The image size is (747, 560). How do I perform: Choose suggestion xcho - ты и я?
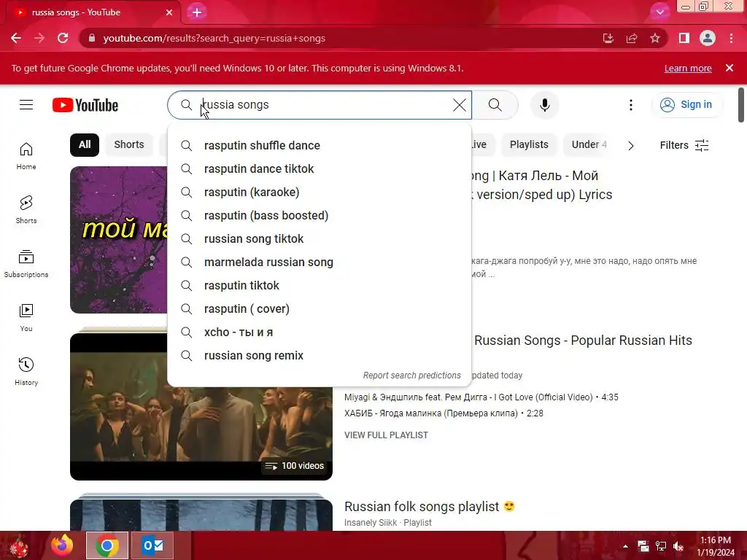coord(320,332)
